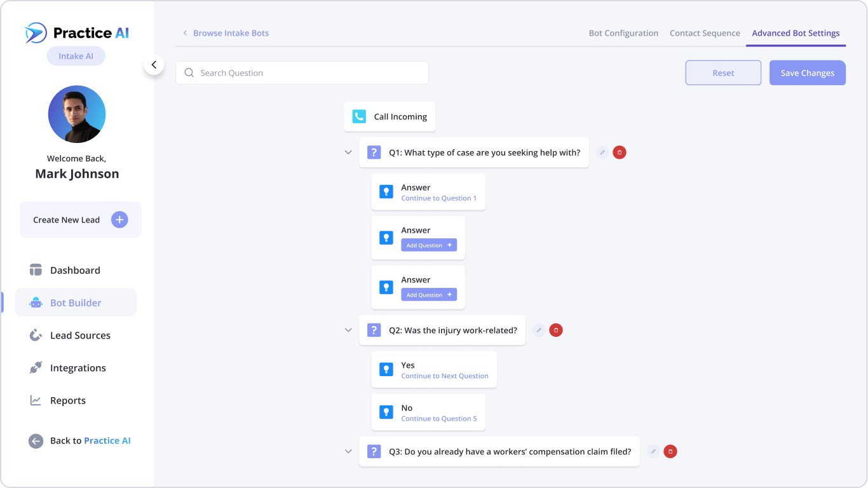Click Browse Intake Bots link
The height and width of the screenshot is (488, 868).
[x=231, y=33]
